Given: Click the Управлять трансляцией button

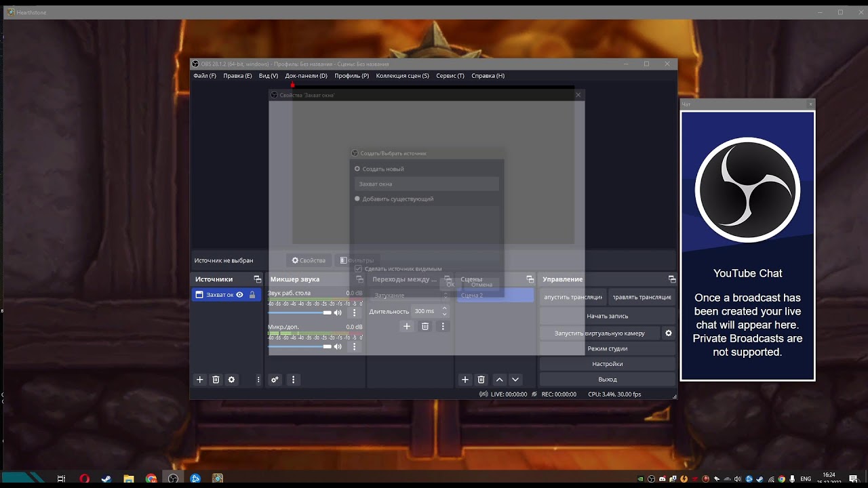Looking at the screenshot, I should [x=642, y=297].
